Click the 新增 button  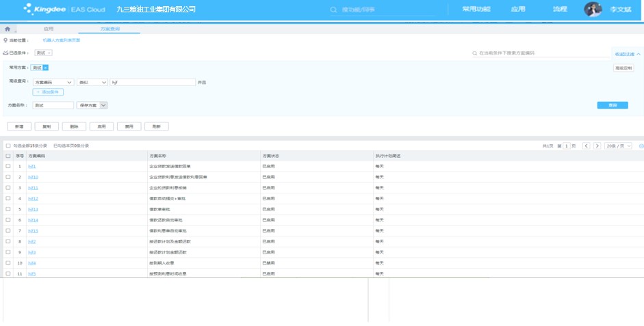click(x=19, y=126)
